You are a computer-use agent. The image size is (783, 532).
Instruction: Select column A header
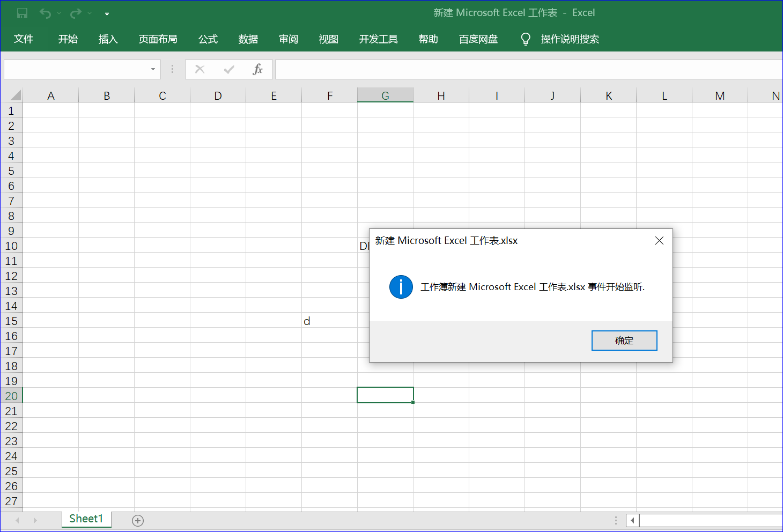point(51,95)
